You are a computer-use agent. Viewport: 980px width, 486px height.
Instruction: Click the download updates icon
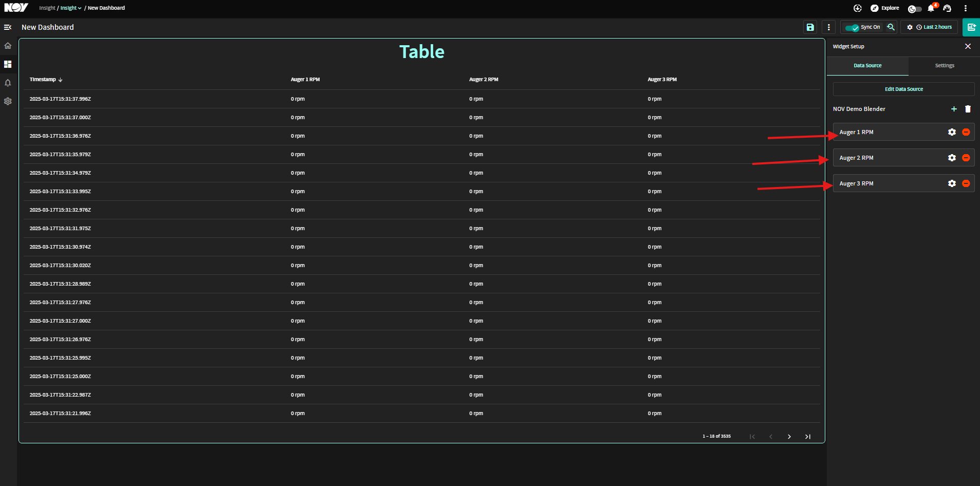(857, 8)
